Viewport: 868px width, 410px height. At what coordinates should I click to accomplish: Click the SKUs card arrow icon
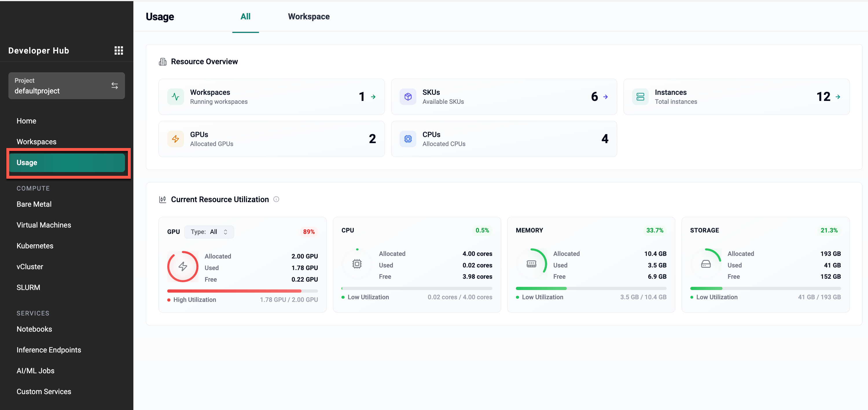pos(605,97)
